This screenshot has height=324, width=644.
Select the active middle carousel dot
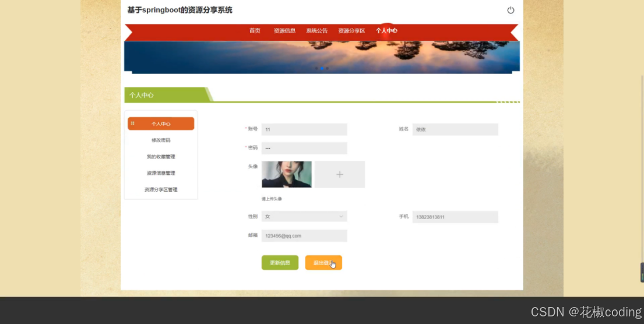(322, 68)
